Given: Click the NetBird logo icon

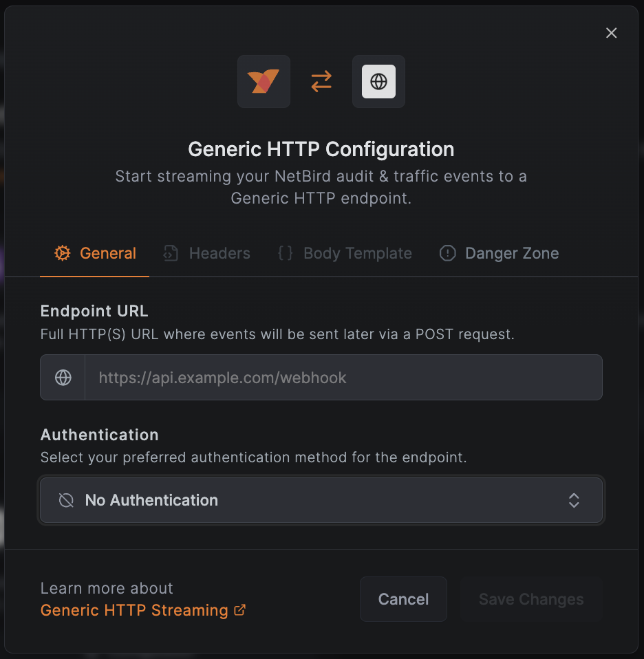Looking at the screenshot, I should pyautogui.click(x=264, y=81).
